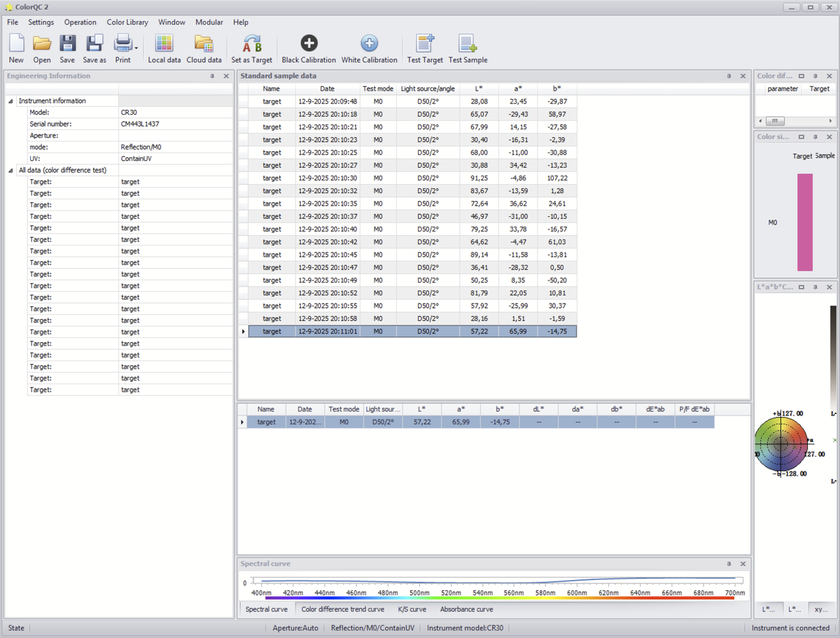This screenshot has height=638, width=840.
Task: Click the Serial number value CM443L1437
Action: point(140,124)
